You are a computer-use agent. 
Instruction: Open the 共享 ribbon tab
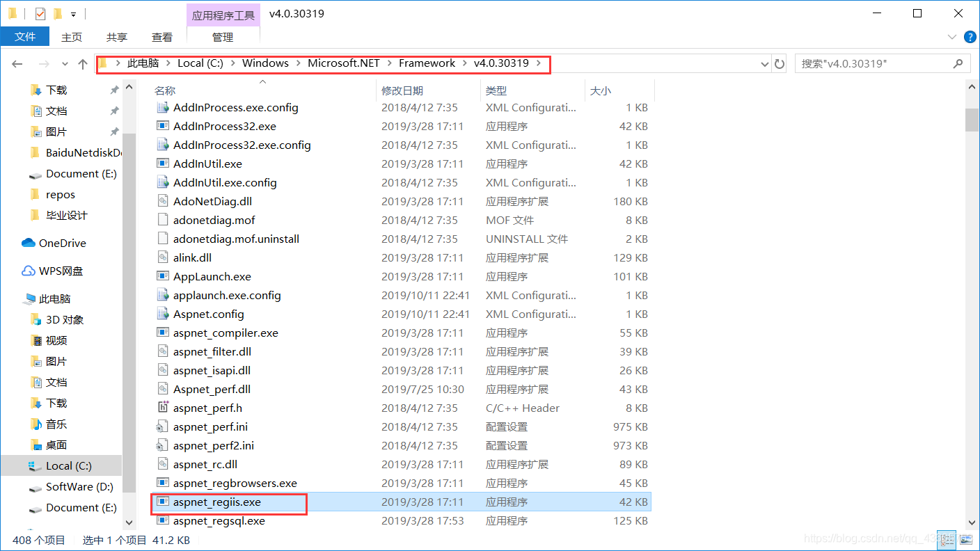pos(117,37)
